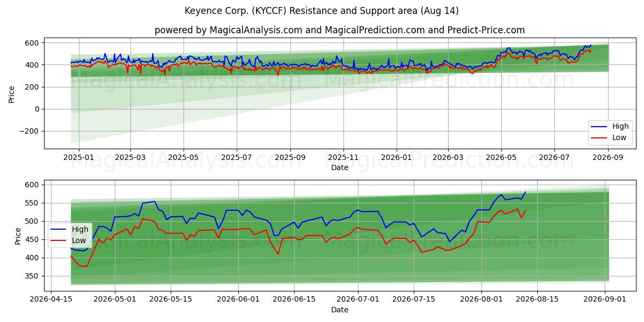Click the top chart 'Price' axis label
The image size is (644, 322).
pyautogui.click(x=12, y=94)
